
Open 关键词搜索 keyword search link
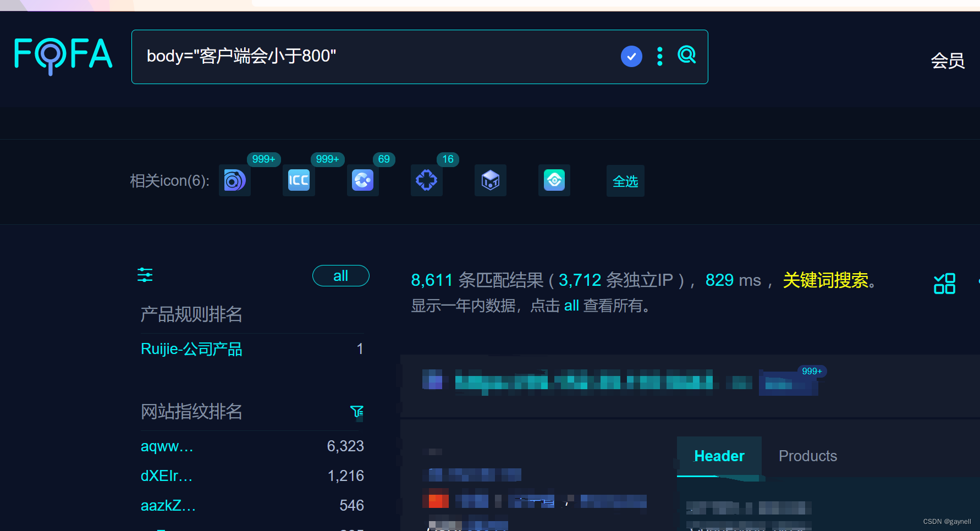[x=827, y=281]
